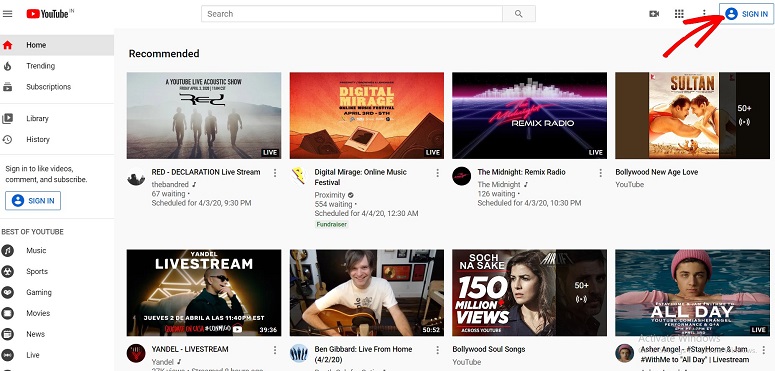The image size is (775, 371).
Task: Select Library in the sidebar
Action: [x=57, y=119]
